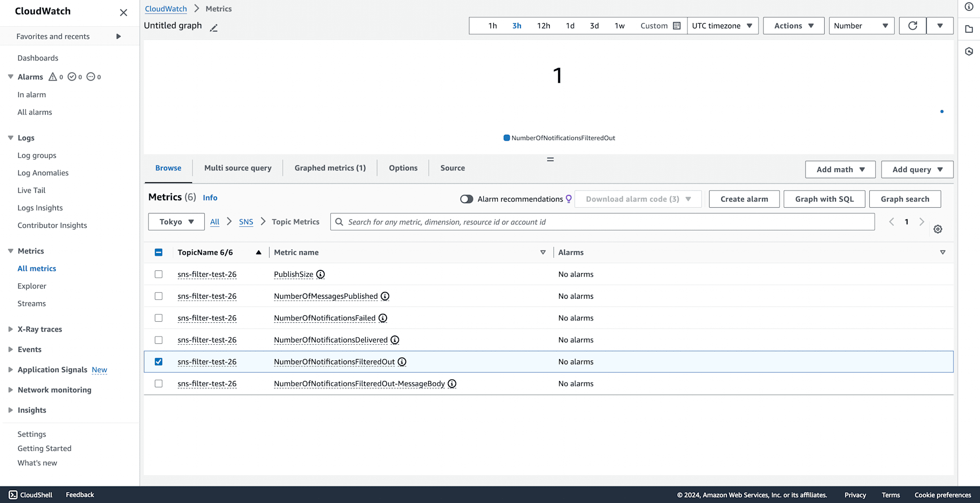Screen dimensions: 980x503
Task: Click the graph panel resize handle icon
Action: [550, 159]
